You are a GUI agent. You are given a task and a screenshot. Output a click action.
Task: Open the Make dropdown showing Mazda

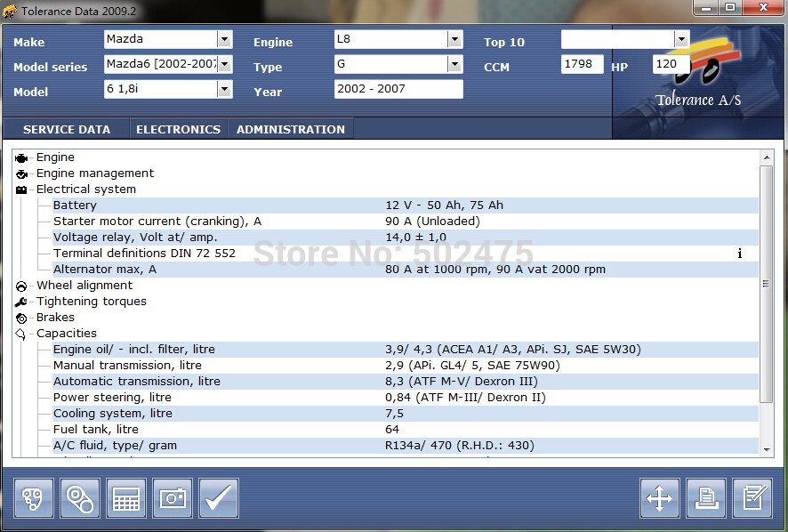(225, 39)
